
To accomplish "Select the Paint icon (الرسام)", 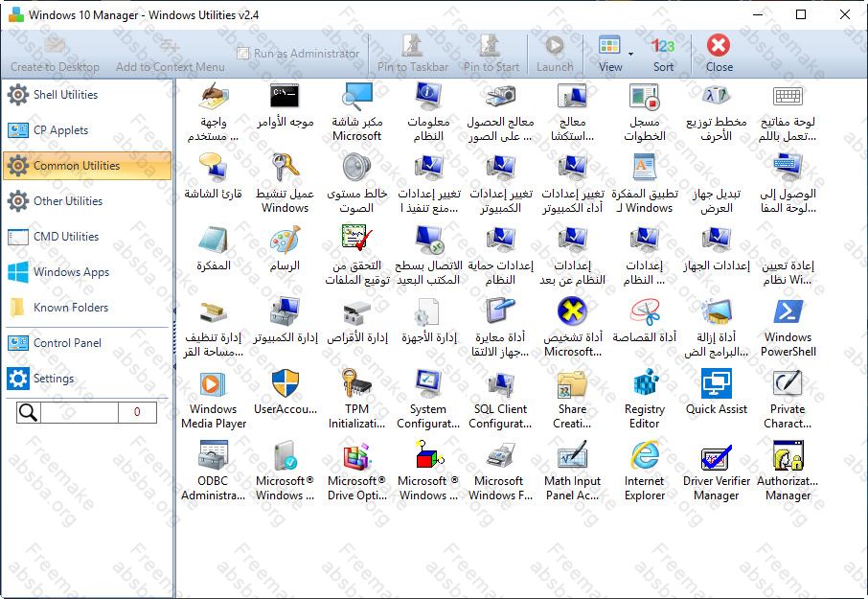I will coord(286,240).
